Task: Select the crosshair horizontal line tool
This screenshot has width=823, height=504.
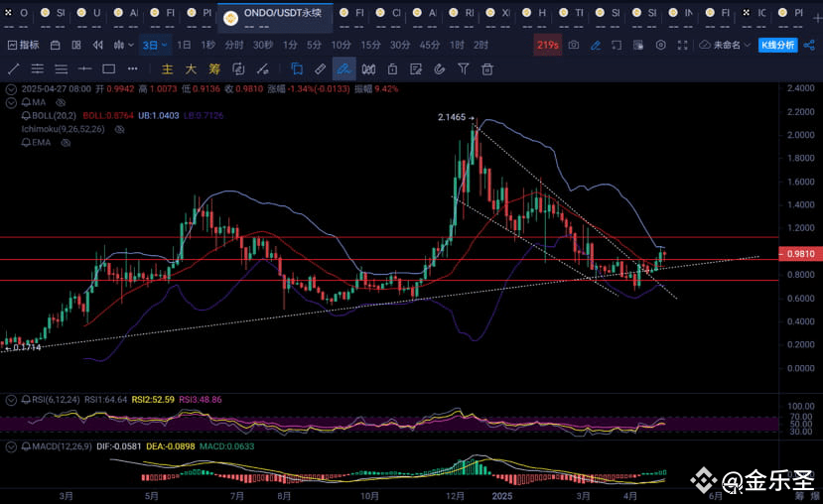Action: (84, 68)
